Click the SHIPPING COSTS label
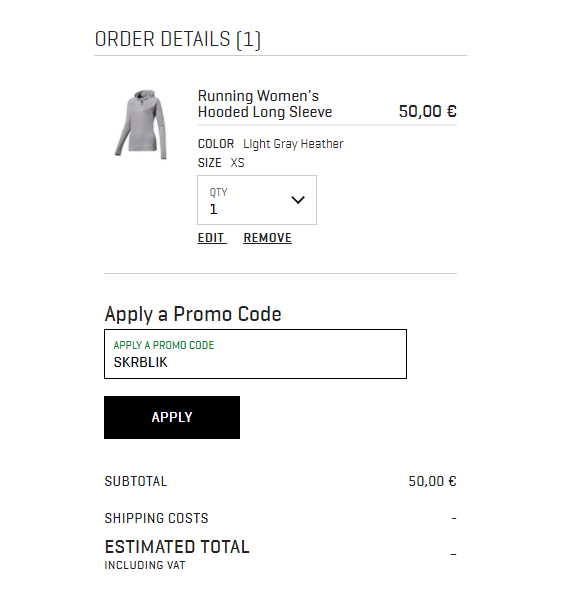 (157, 518)
